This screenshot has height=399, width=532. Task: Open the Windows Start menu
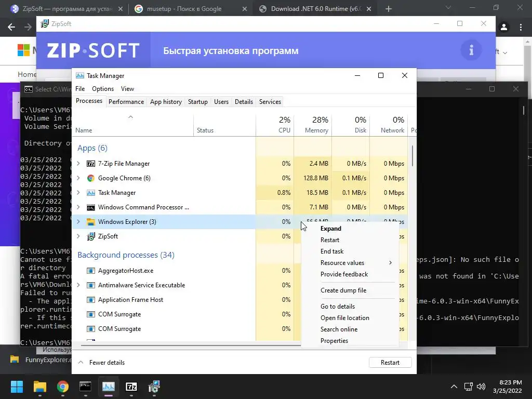pyautogui.click(x=17, y=387)
